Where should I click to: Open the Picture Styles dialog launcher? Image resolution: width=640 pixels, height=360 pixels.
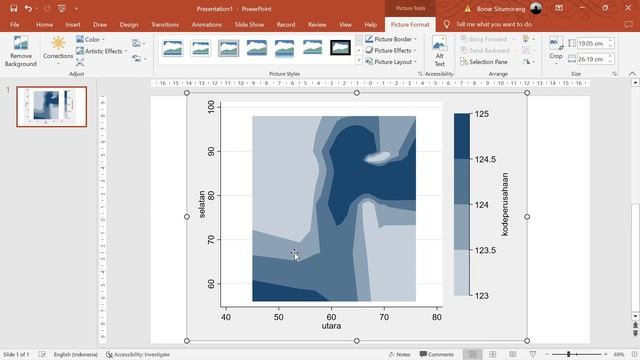420,74
